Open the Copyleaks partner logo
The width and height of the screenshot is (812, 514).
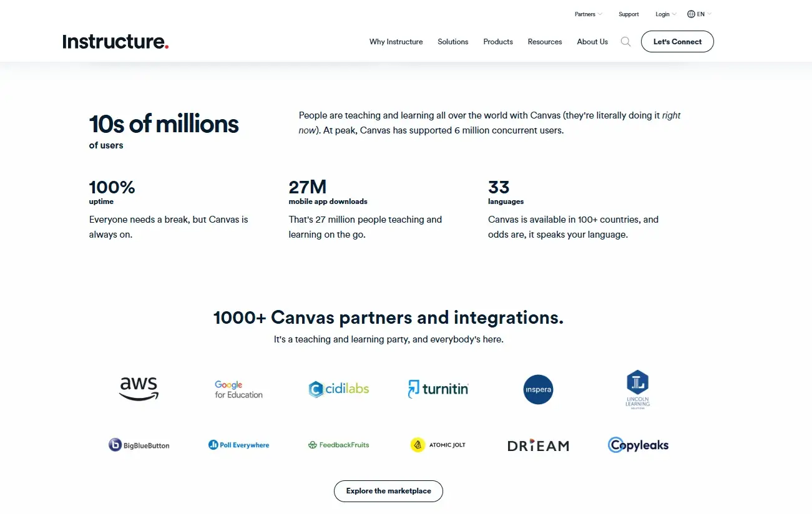[638, 445]
